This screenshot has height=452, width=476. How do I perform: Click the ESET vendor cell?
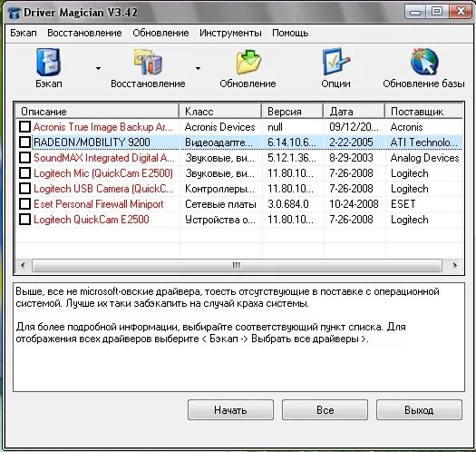tap(403, 204)
